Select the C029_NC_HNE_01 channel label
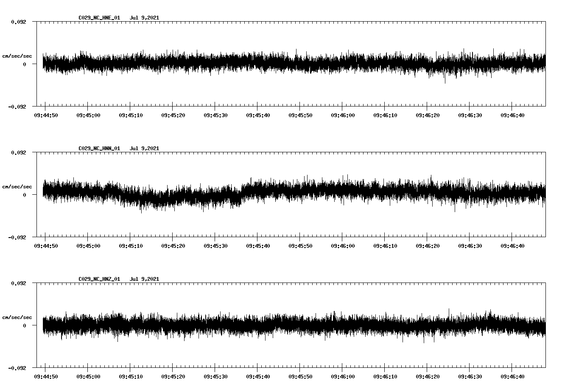 [98, 18]
